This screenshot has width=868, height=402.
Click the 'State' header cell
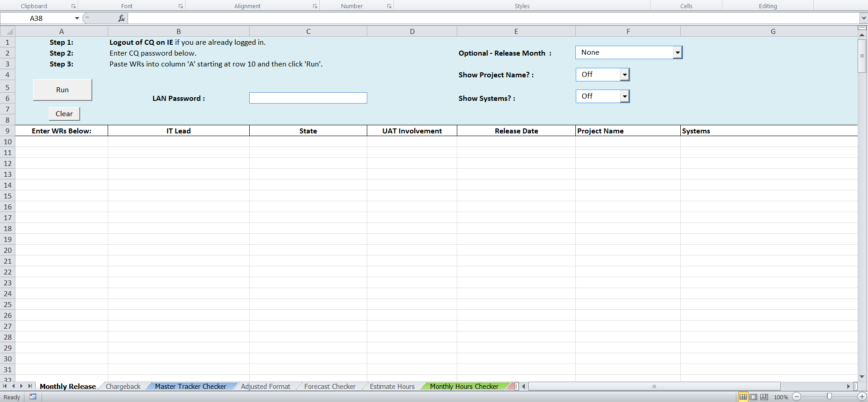(308, 131)
